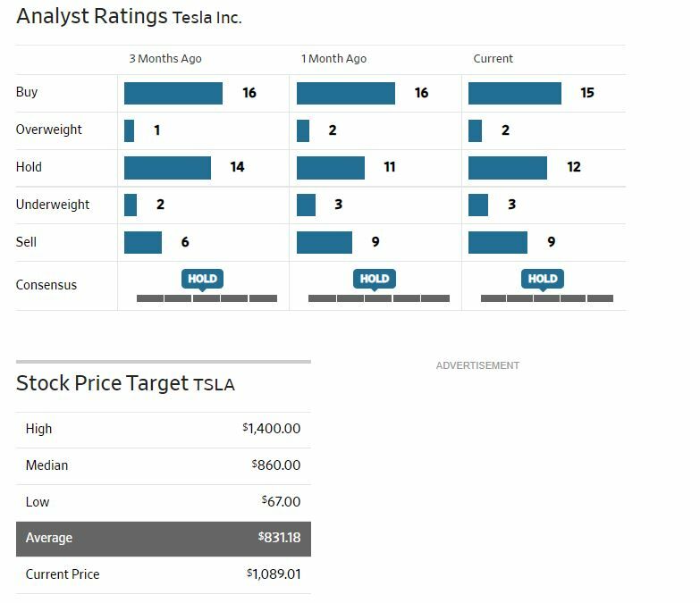The image size is (700, 603).
Task: Click the HOLD badge under 3 Months Ago
Action: [x=202, y=279]
